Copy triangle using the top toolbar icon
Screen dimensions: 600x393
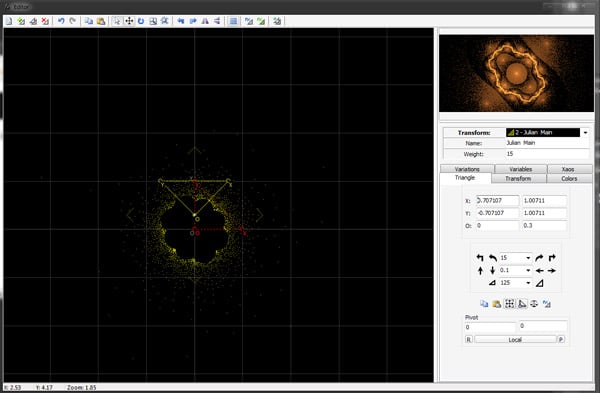[x=89, y=21]
